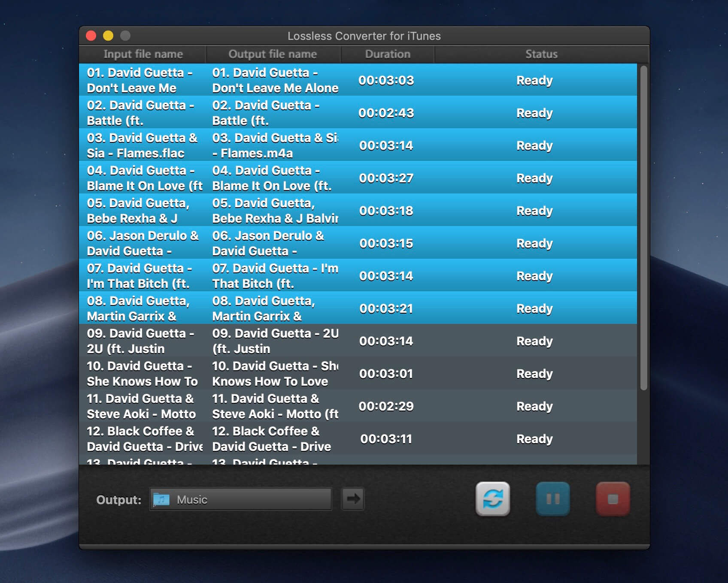Minimize the Lossless Converter window
Image resolution: width=728 pixels, height=583 pixels.
[x=108, y=36]
